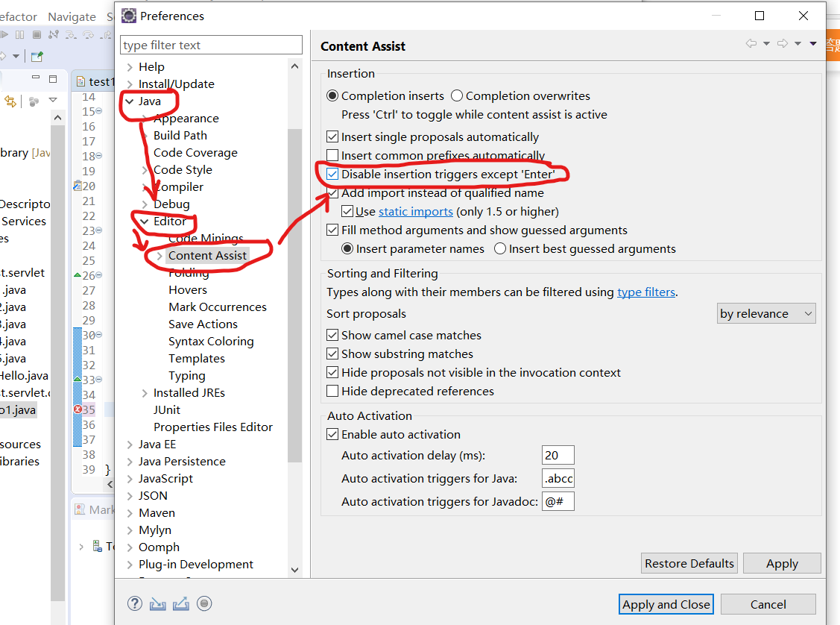840x625 pixels.
Task: Open the view menu triangle in Content Assist header
Action: tap(812, 43)
